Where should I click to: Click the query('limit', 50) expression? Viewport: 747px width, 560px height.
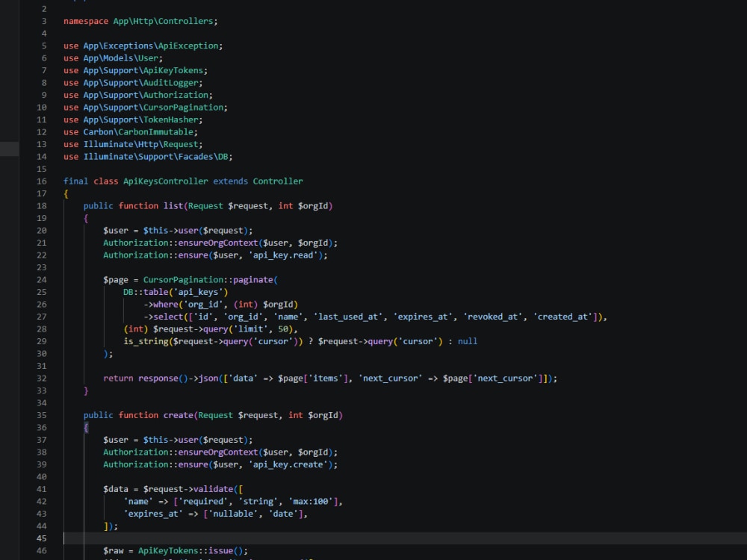tap(248, 329)
